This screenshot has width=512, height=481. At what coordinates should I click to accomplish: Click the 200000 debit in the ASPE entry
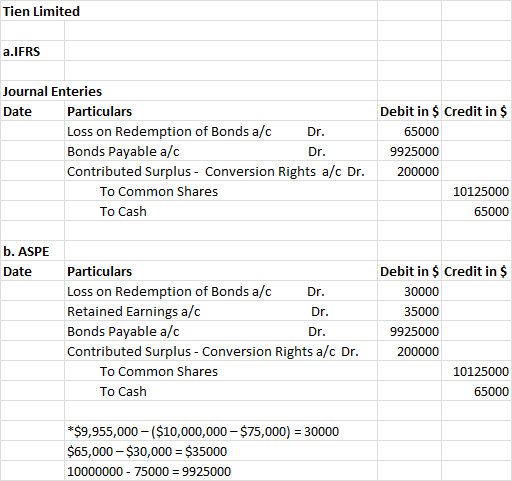coord(409,351)
